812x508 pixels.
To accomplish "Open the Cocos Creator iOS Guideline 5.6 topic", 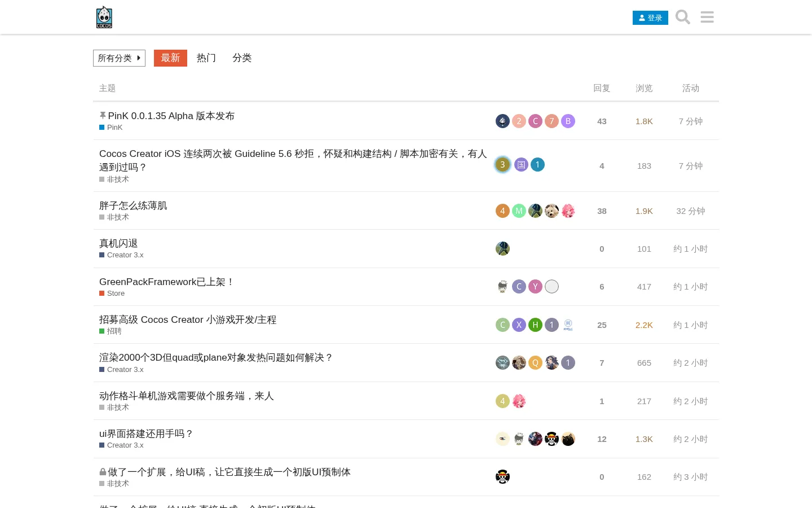I will point(293,160).
